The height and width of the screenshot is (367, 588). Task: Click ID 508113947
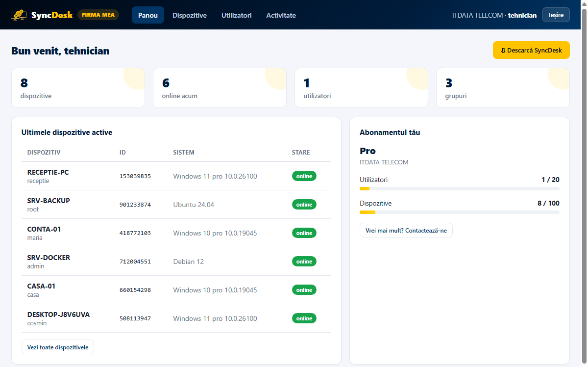pos(135,318)
